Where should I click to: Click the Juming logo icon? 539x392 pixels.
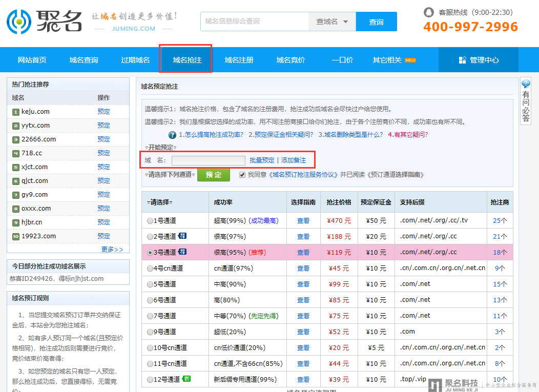19,22
